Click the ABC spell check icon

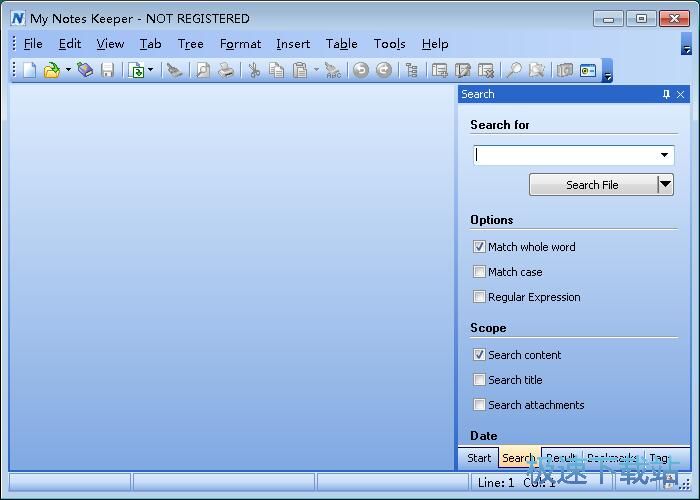[x=333, y=70]
